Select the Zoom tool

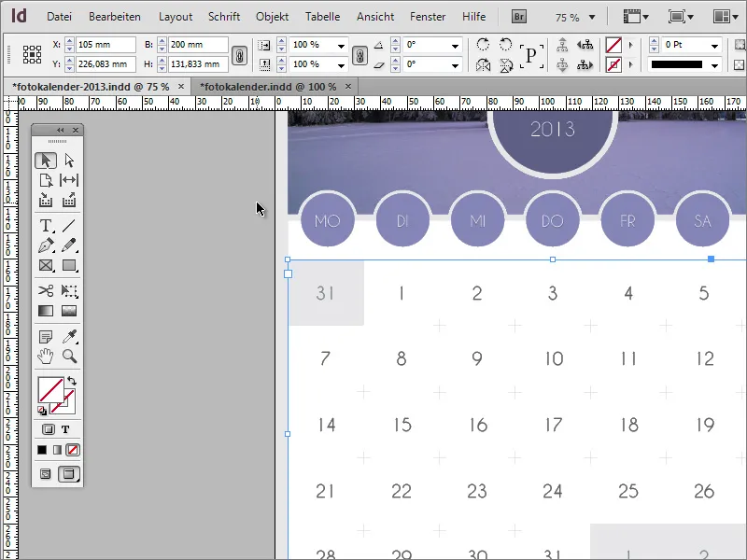tap(69, 357)
